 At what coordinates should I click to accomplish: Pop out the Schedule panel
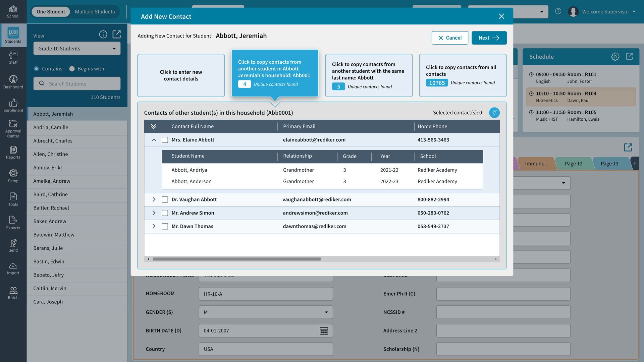[629, 56]
